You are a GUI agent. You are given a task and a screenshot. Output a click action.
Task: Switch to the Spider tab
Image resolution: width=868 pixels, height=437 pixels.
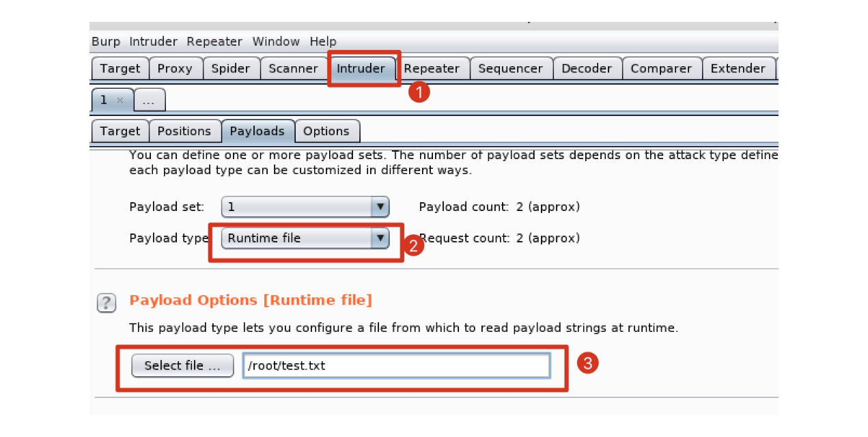point(231,68)
